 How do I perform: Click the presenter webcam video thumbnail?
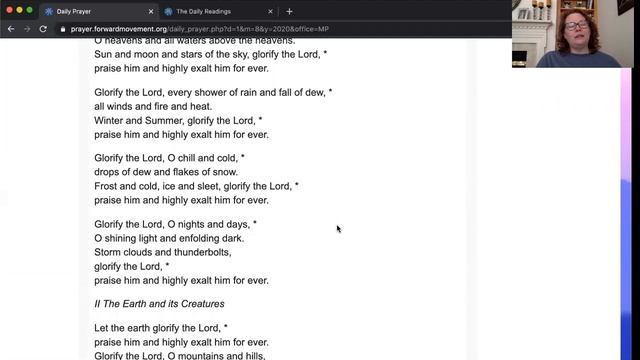pos(573,33)
